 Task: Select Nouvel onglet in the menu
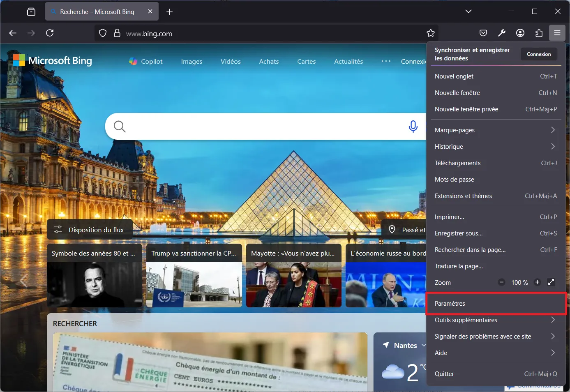tap(496, 76)
